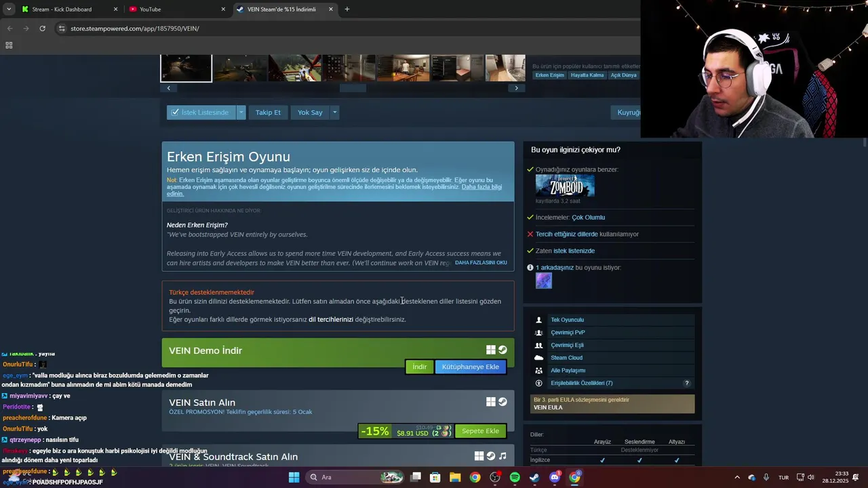868x488 pixels.
Task: Open File Explorer from the taskbar
Action: (455, 477)
